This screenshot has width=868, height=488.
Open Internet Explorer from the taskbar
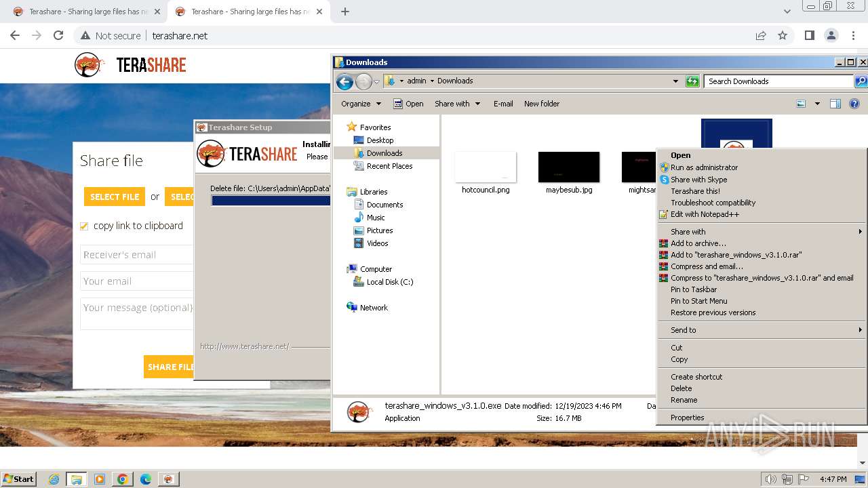(54, 479)
